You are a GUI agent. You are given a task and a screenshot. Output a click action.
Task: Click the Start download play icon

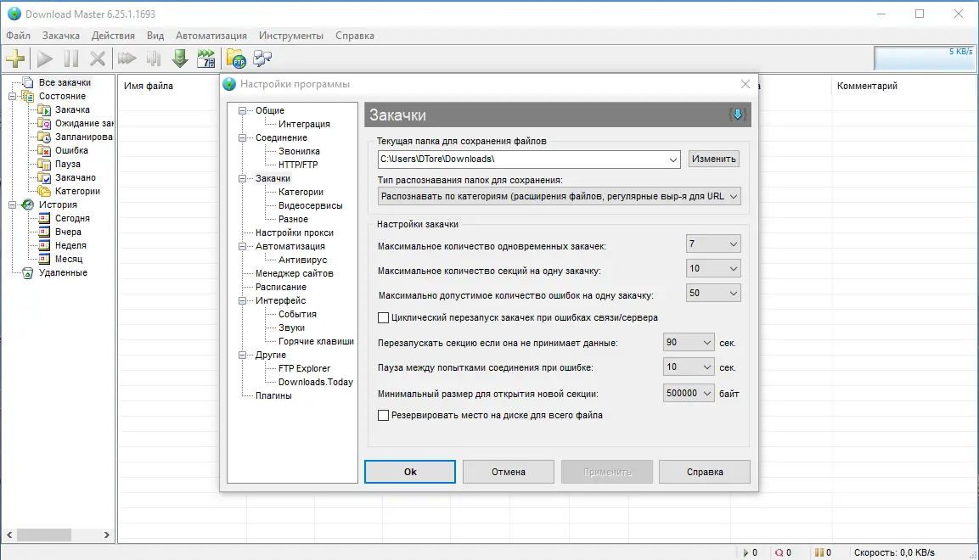click(44, 59)
